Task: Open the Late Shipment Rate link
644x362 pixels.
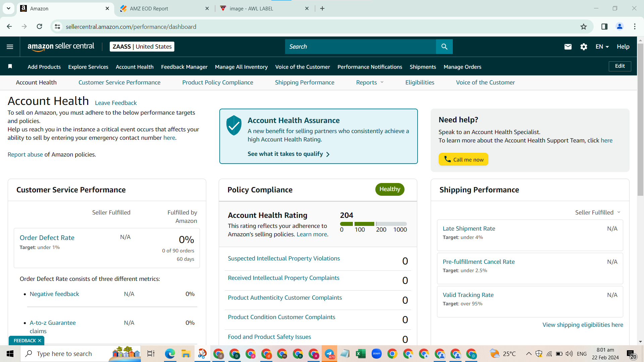Action: (469, 229)
